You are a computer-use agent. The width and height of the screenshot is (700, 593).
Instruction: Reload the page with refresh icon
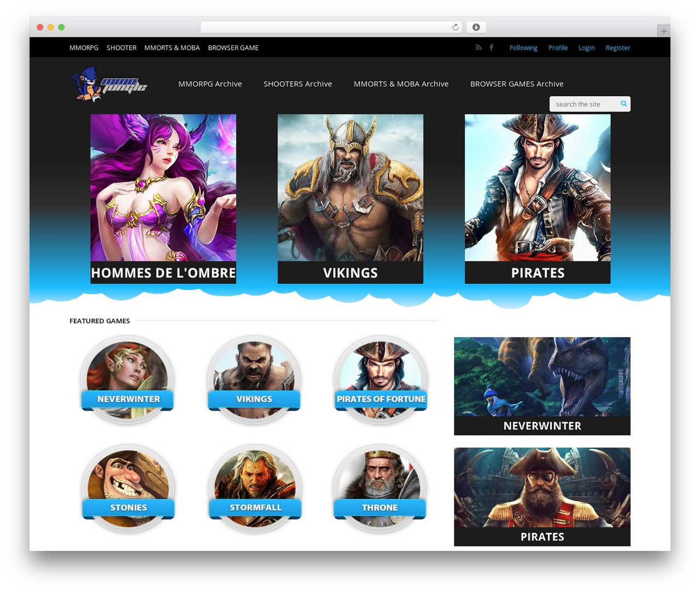pos(455,27)
